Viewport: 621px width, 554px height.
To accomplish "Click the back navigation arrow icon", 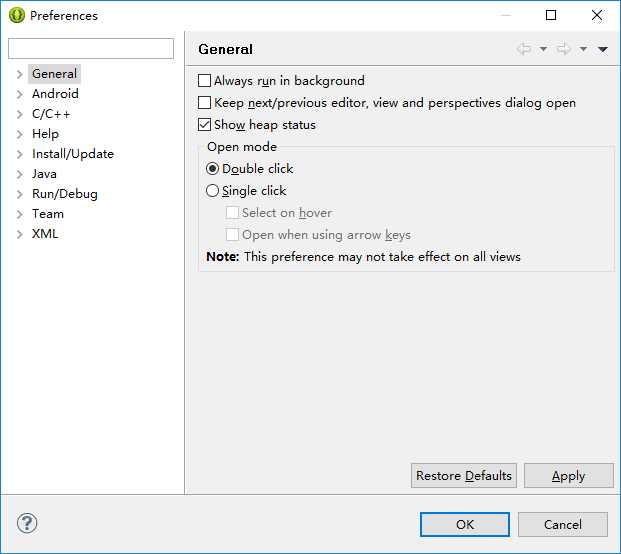I will (x=524, y=49).
